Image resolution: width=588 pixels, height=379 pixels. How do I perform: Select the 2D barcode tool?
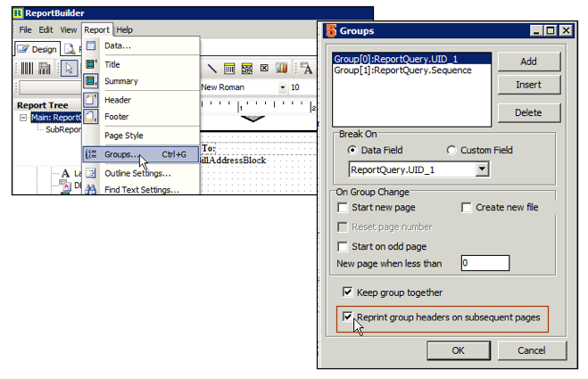45,69
